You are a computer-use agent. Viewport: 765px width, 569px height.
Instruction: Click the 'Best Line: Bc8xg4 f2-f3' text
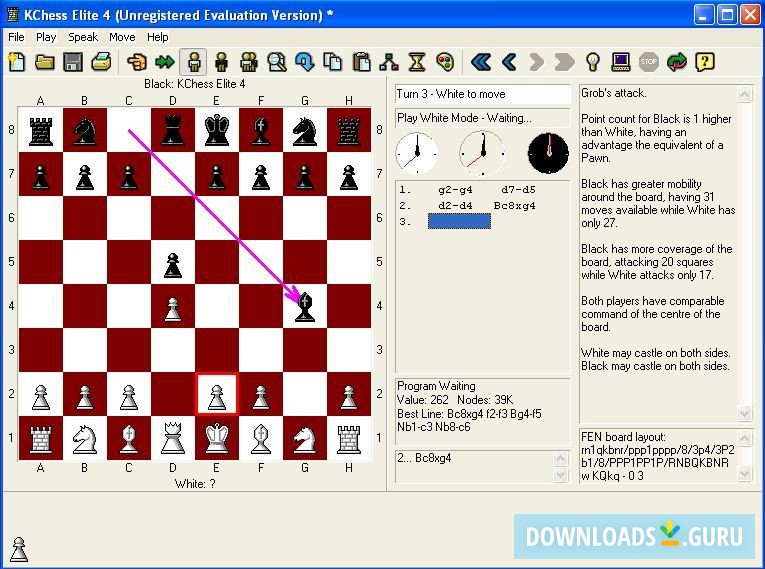click(452, 414)
